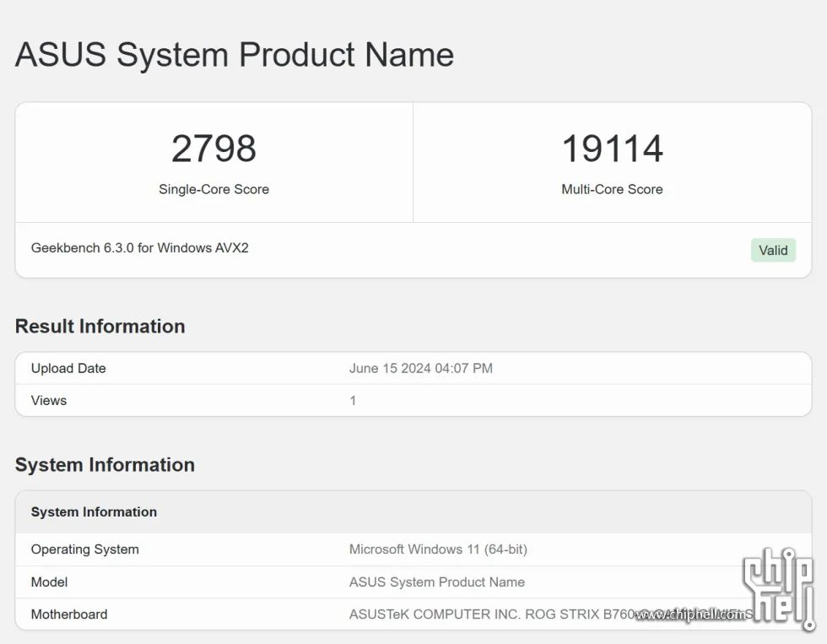
Task: Click the Model row value ASUS System Product Name
Action: (x=437, y=582)
